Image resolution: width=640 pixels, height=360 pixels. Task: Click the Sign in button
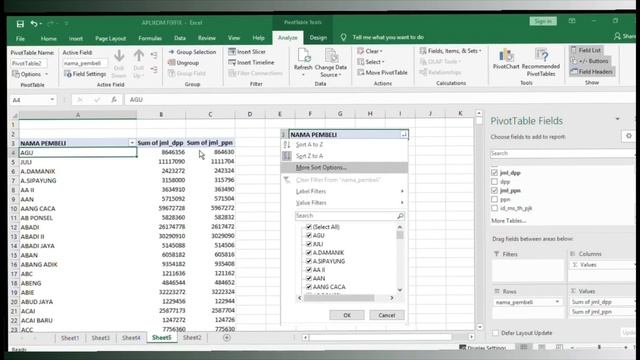[x=543, y=21]
